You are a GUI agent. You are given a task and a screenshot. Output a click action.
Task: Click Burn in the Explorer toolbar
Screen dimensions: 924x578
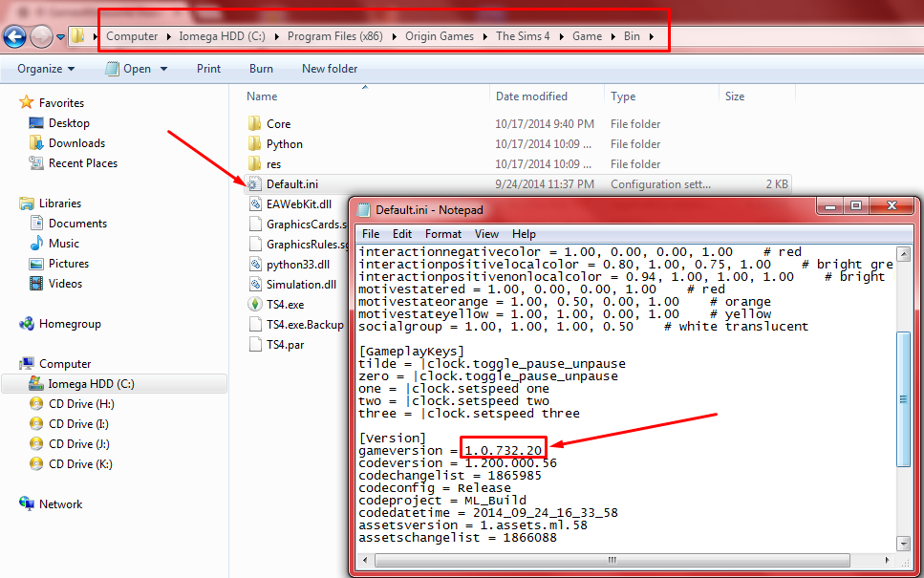(261, 69)
